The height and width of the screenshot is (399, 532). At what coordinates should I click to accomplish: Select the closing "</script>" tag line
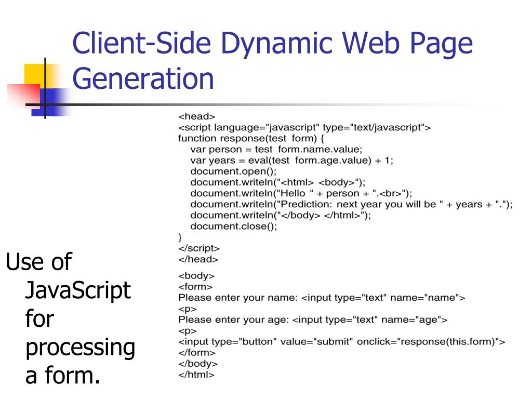(x=199, y=248)
